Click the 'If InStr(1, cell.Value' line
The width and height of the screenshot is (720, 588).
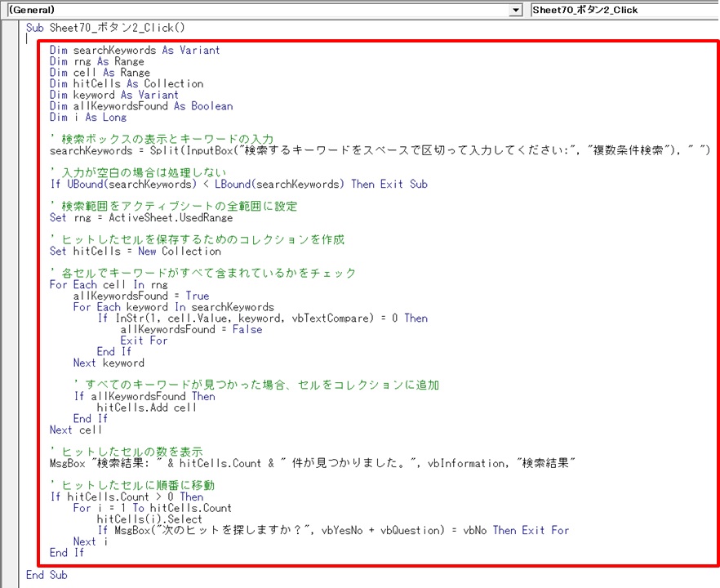tap(262, 318)
